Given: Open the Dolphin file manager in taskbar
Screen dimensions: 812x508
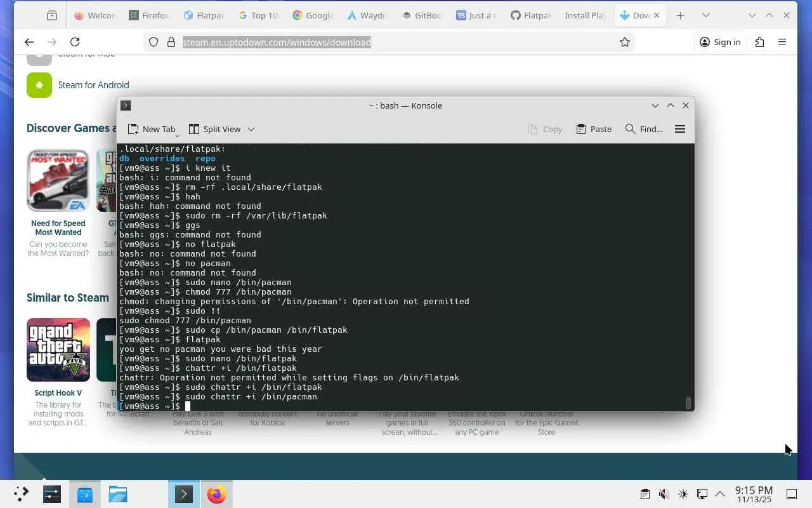Looking at the screenshot, I should coord(118,494).
